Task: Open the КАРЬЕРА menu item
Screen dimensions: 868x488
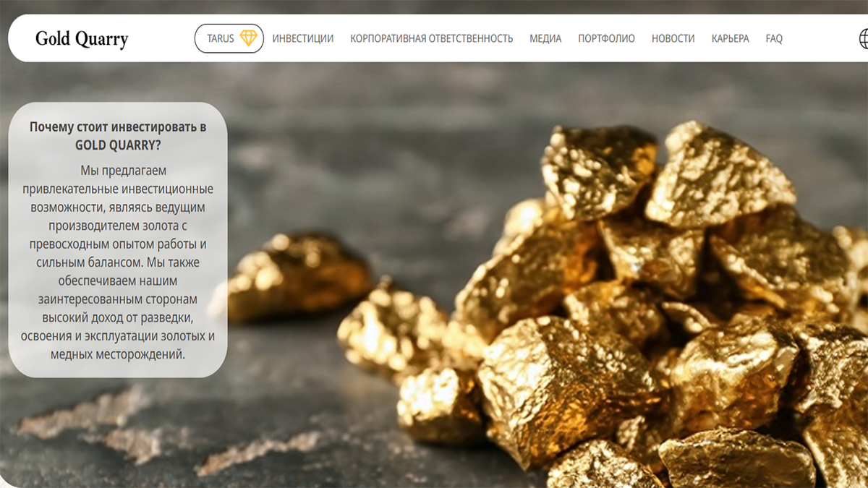Action: point(730,38)
